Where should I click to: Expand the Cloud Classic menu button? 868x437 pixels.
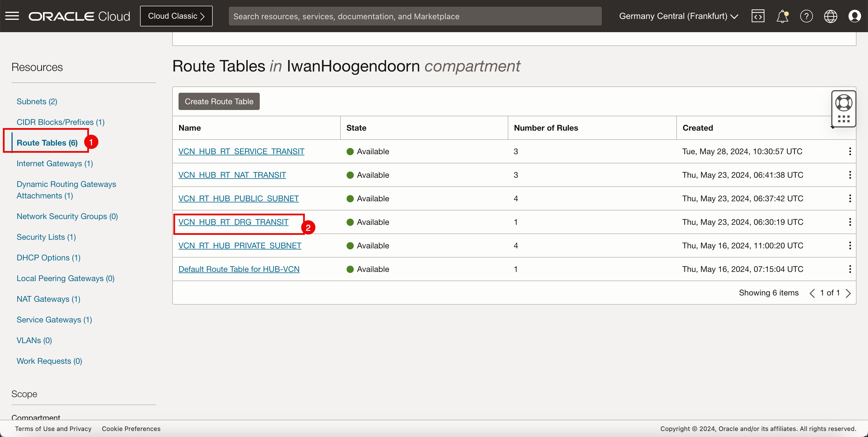tap(176, 16)
